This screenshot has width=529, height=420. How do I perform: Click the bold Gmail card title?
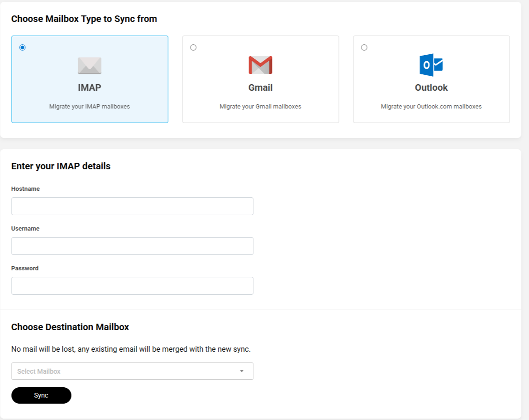click(260, 87)
